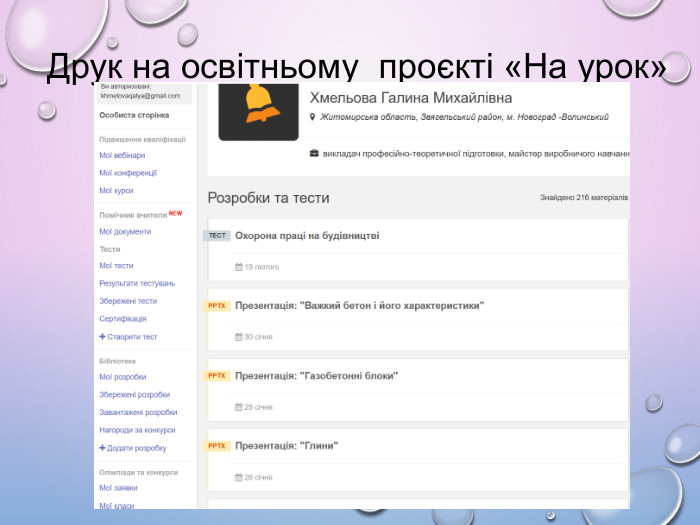Click Створити тест

(x=132, y=337)
